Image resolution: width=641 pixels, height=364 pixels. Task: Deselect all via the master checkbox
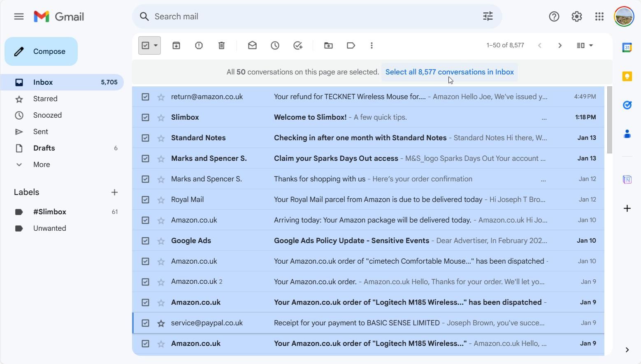tap(146, 45)
